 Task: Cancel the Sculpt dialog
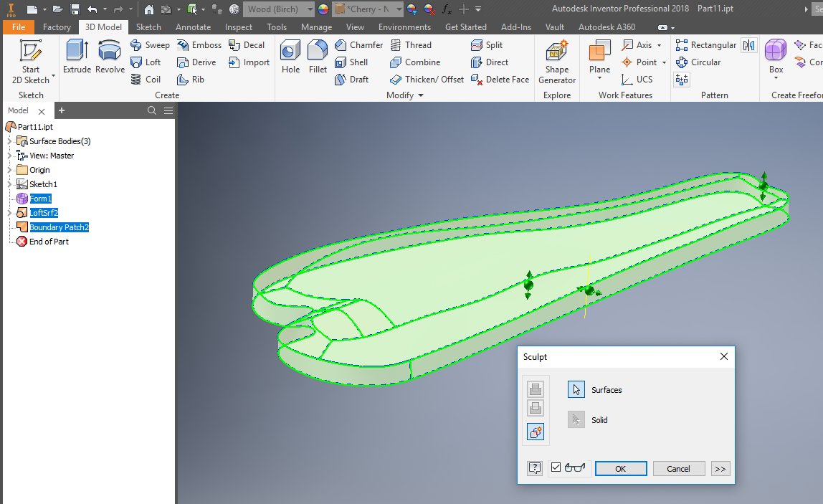678,468
